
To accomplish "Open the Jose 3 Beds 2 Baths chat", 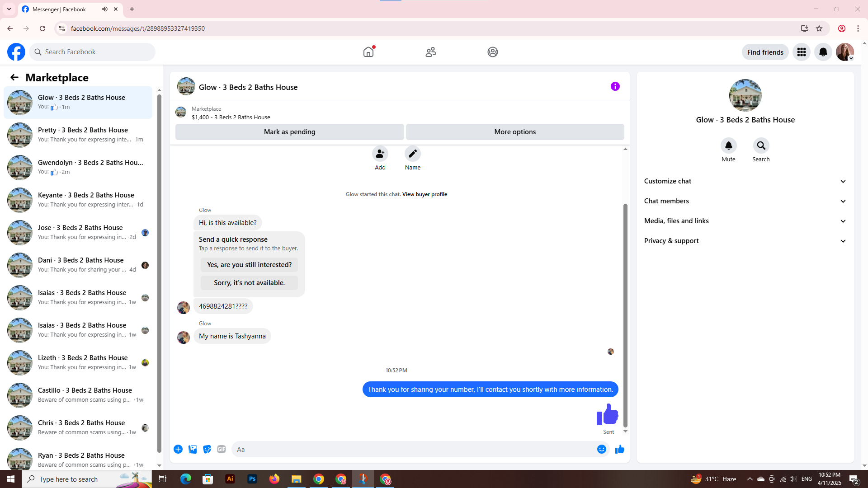I will pyautogui.click(x=78, y=232).
